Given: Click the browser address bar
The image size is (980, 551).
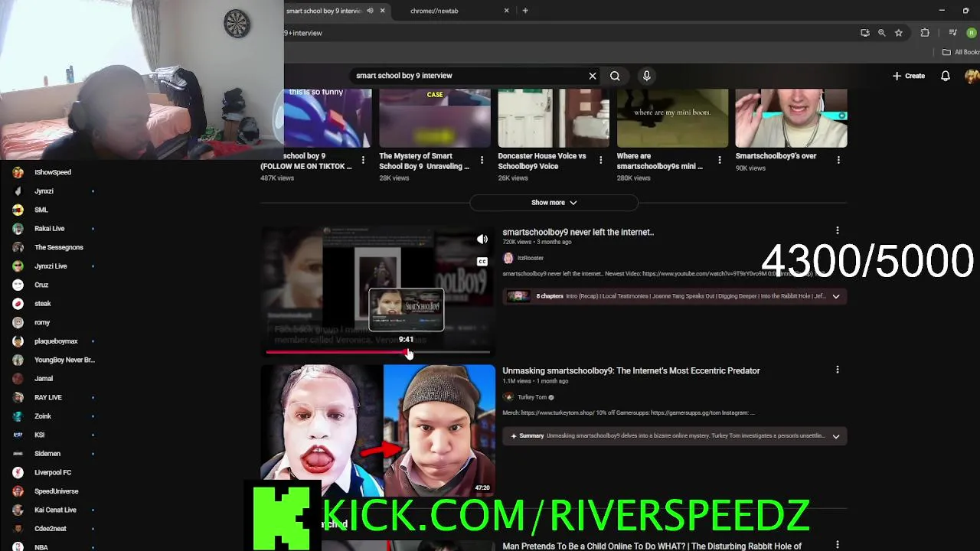Looking at the screenshot, I should pos(567,33).
